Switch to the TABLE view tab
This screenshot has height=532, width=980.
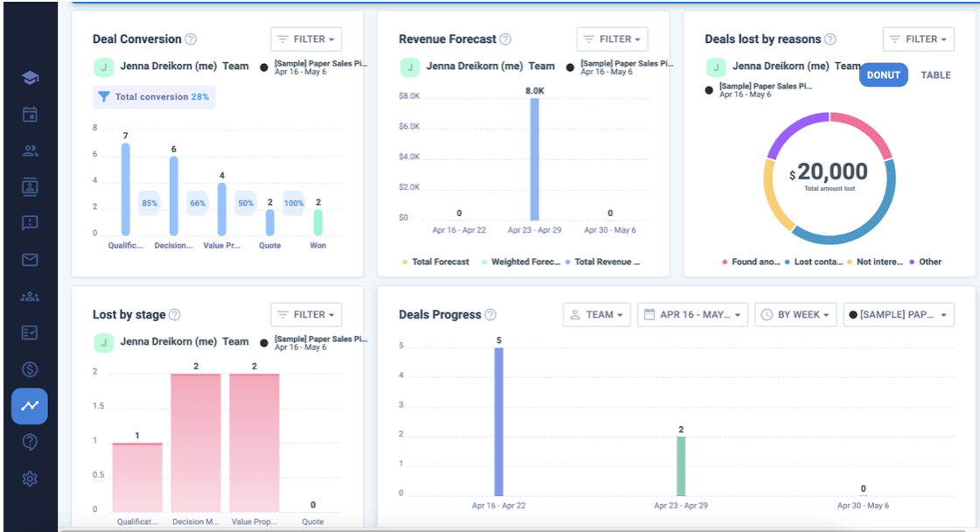[x=935, y=75]
